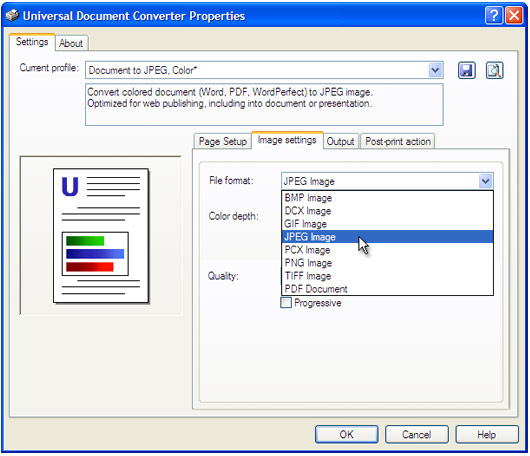The width and height of the screenshot is (530, 456).
Task: Click the Cancel button
Action: (416, 434)
